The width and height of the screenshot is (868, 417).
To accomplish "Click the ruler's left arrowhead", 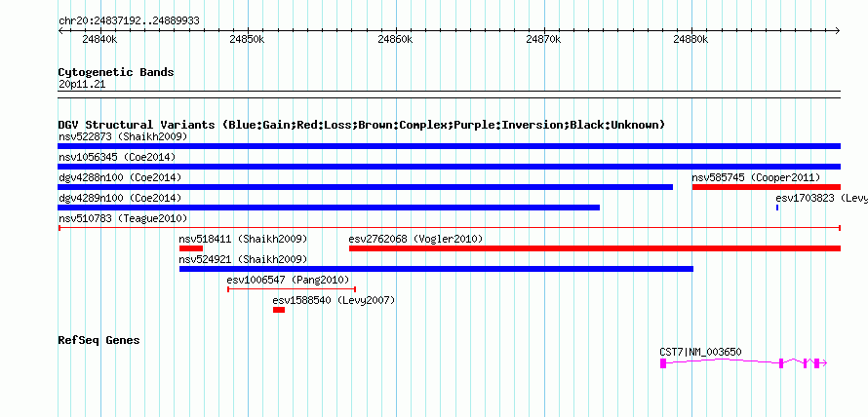I will (60, 30).
